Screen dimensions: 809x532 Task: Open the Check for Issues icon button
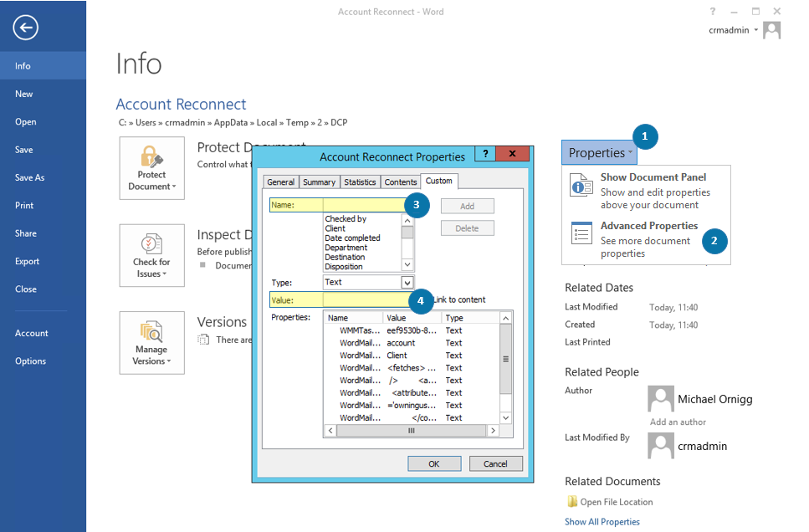tap(151, 255)
